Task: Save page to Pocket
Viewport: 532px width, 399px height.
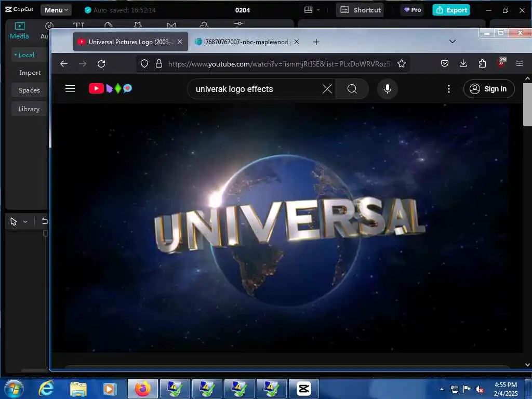Action: (x=445, y=63)
